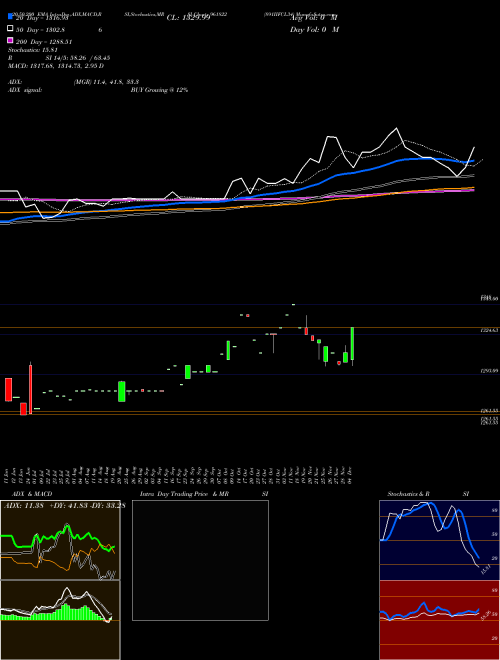The width and height of the screenshot is (500, 660).
Task: Click the 20 level label in RSI panel
Action: point(495,639)
